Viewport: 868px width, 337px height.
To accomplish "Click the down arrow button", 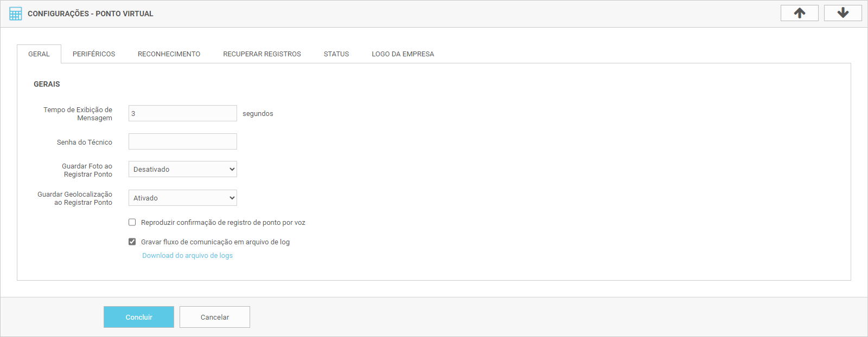I will click(x=843, y=13).
